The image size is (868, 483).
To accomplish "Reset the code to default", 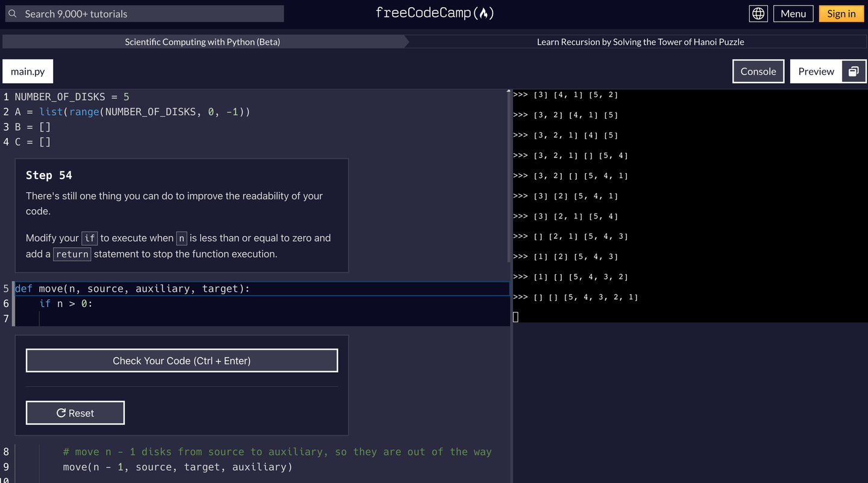I will [75, 412].
